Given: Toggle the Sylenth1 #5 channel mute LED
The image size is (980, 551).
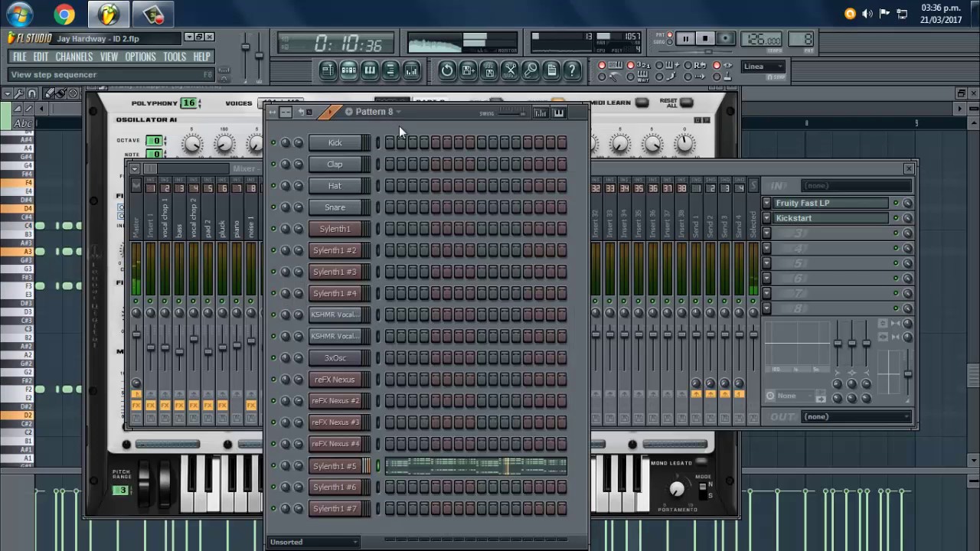Looking at the screenshot, I should [273, 466].
